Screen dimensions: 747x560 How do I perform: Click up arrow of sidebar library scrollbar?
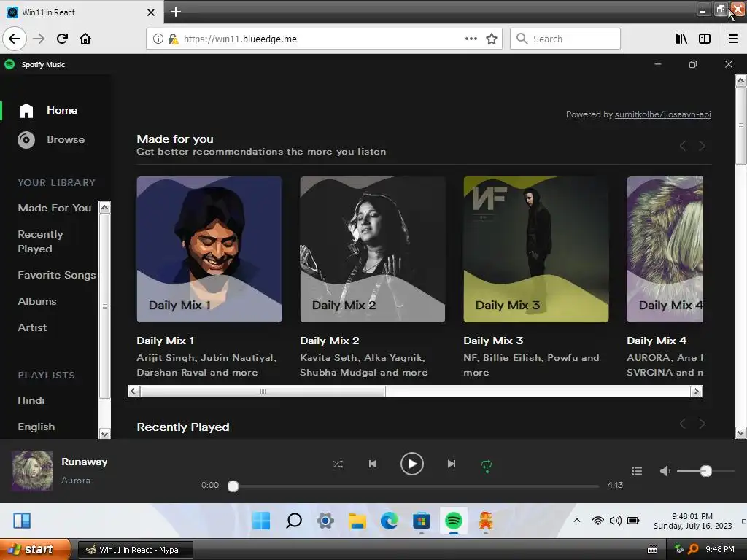coord(105,208)
